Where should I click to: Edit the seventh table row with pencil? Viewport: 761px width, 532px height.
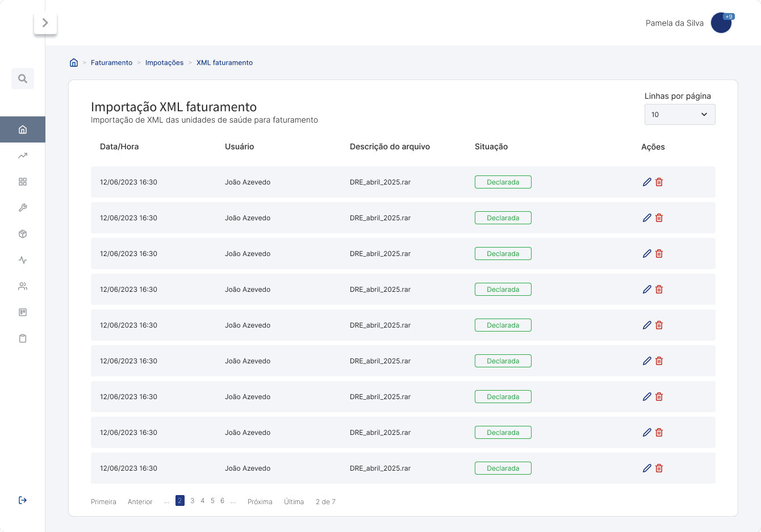(x=647, y=397)
